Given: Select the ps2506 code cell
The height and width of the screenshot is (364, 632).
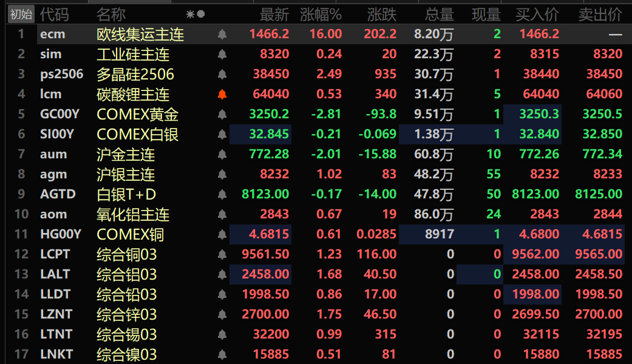Looking at the screenshot, I should pos(62,74).
